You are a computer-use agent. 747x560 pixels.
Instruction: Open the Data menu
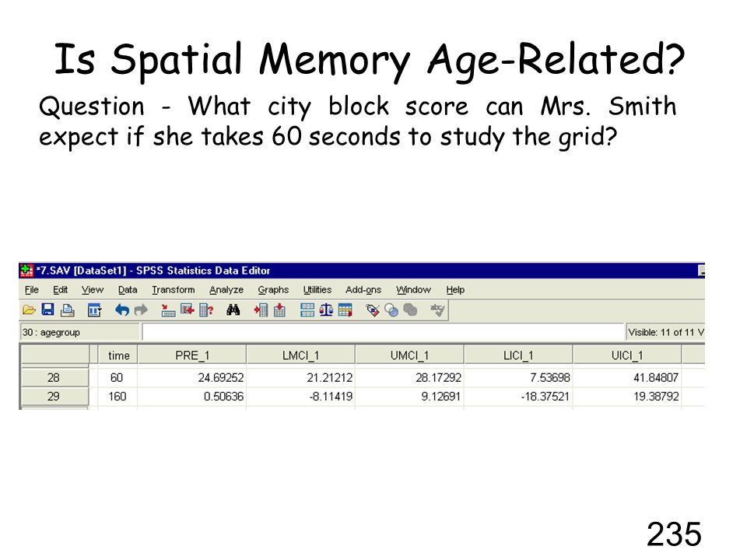point(127,289)
